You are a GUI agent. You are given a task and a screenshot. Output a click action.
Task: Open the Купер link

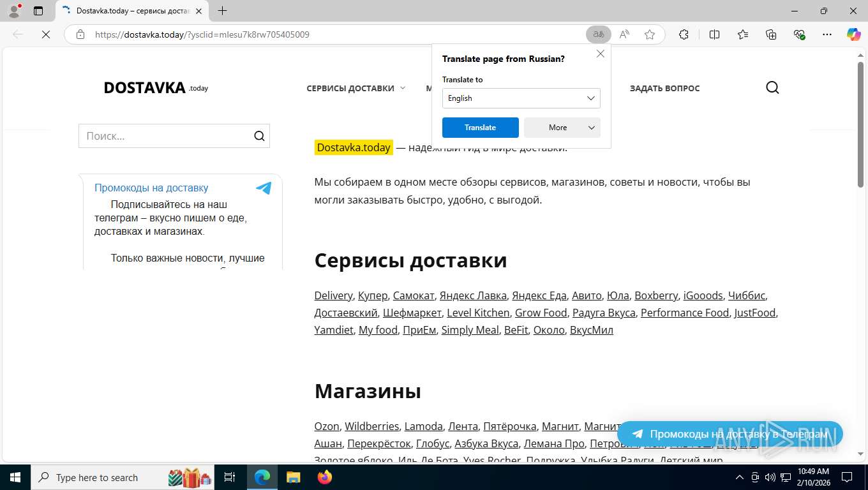[x=373, y=295]
